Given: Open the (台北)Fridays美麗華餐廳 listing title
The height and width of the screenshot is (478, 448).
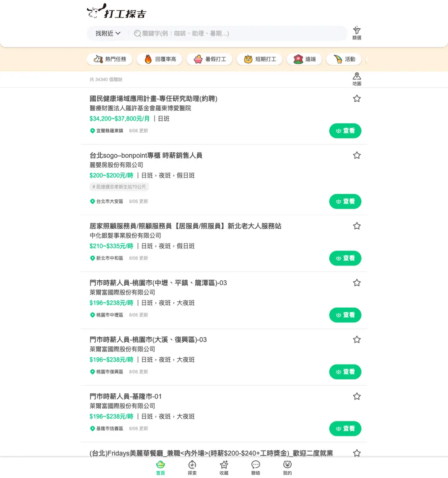Looking at the screenshot, I should pos(211,453).
